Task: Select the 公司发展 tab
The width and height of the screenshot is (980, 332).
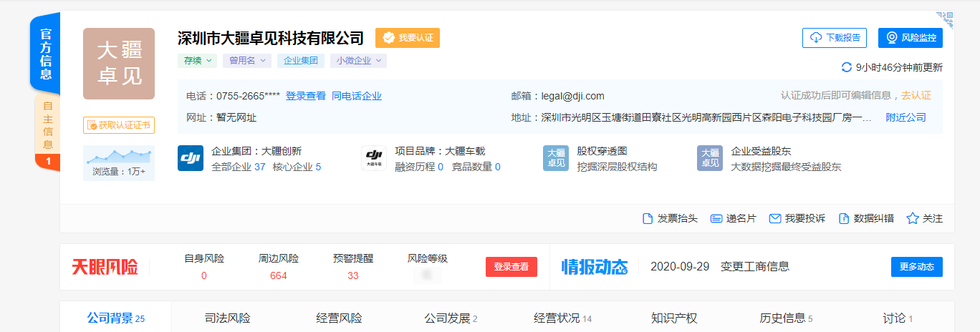Action: 451,318
